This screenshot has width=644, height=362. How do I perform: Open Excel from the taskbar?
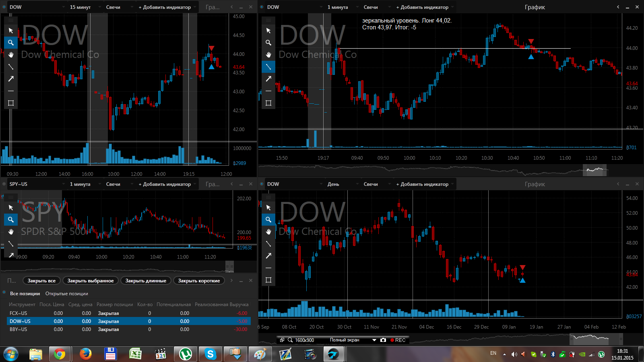click(x=135, y=354)
